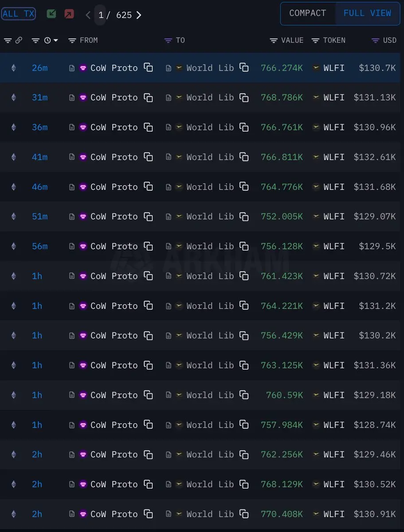Click the red outflow transactions filter icon
This screenshot has height=532, width=404.
[x=69, y=14]
